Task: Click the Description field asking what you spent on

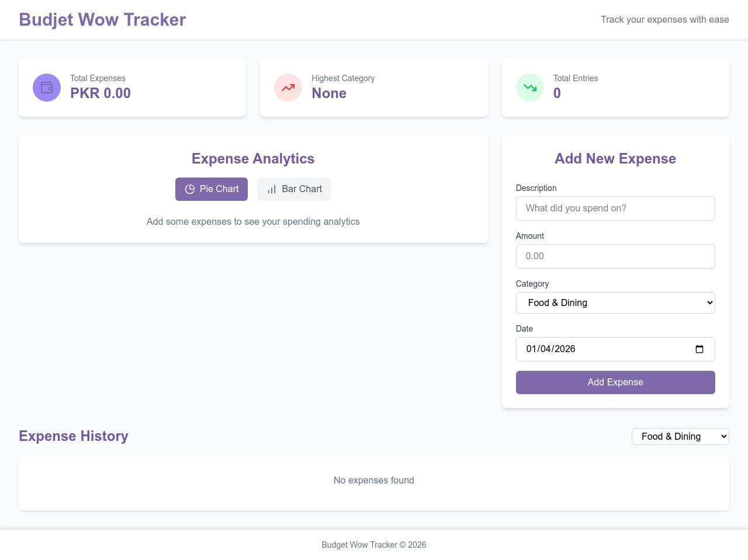Action: (615, 208)
